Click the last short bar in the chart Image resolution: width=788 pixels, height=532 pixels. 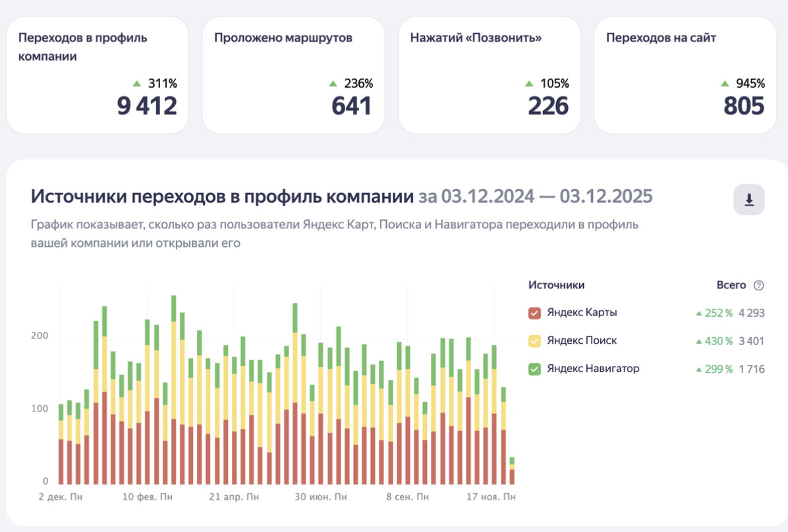pyautogui.click(x=512, y=471)
